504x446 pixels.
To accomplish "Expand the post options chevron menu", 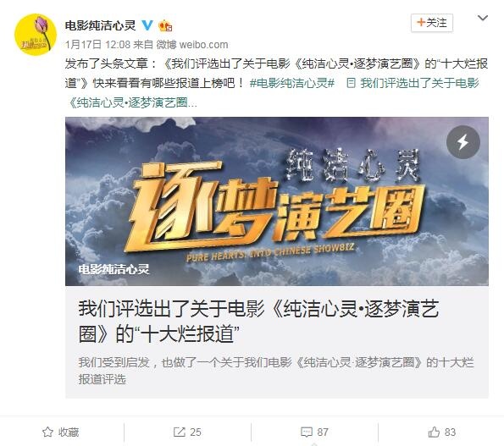I will [483, 18].
